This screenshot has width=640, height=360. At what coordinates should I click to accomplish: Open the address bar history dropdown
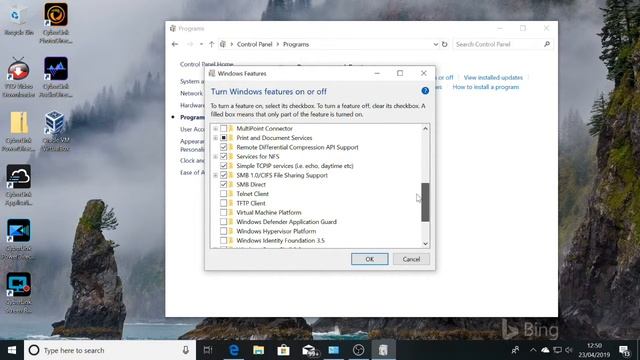coord(436,44)
